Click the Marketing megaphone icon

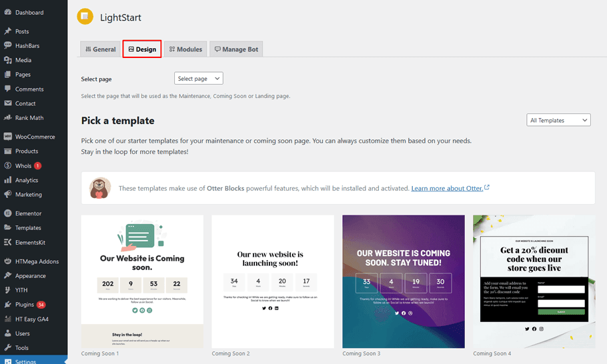point(8,195)
